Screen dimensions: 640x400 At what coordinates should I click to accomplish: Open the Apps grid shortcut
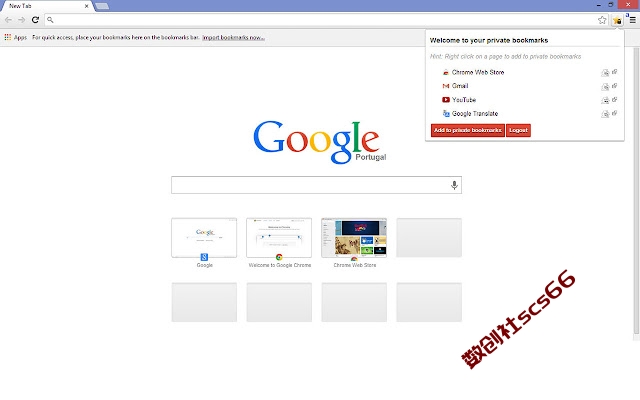click(x=16, y=38)
